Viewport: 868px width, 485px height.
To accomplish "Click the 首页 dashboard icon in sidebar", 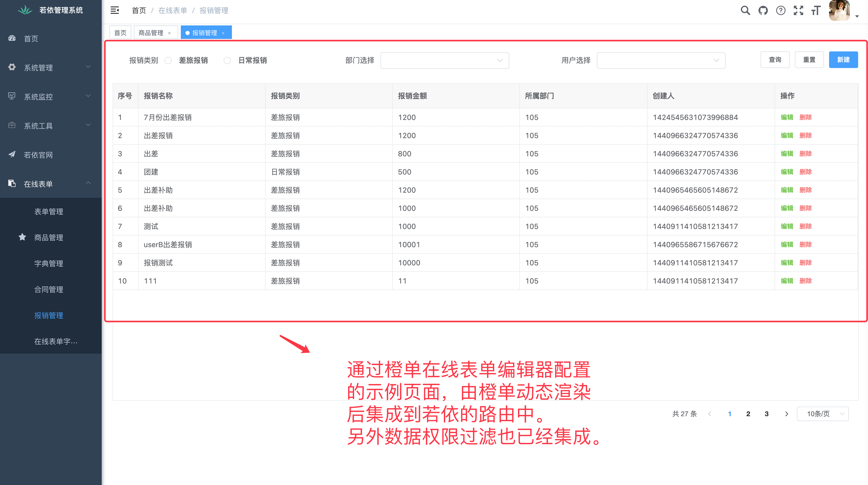I will (x=12, y=38).
